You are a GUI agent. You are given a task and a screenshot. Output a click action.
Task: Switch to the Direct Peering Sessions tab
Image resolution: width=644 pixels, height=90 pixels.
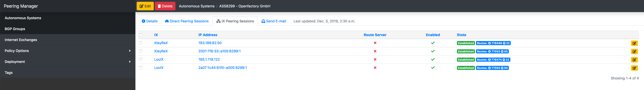[189, 21]
